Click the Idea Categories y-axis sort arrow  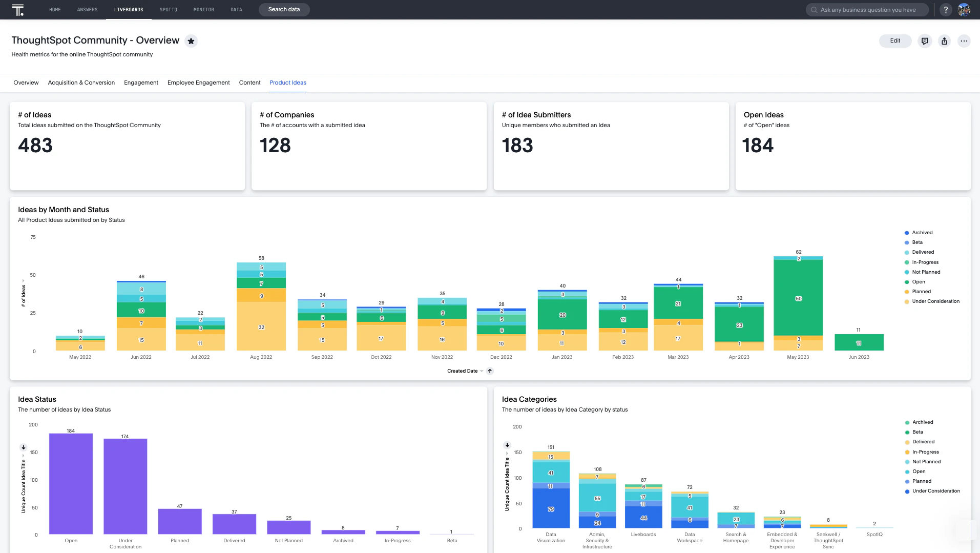click(x=507, y=445)
